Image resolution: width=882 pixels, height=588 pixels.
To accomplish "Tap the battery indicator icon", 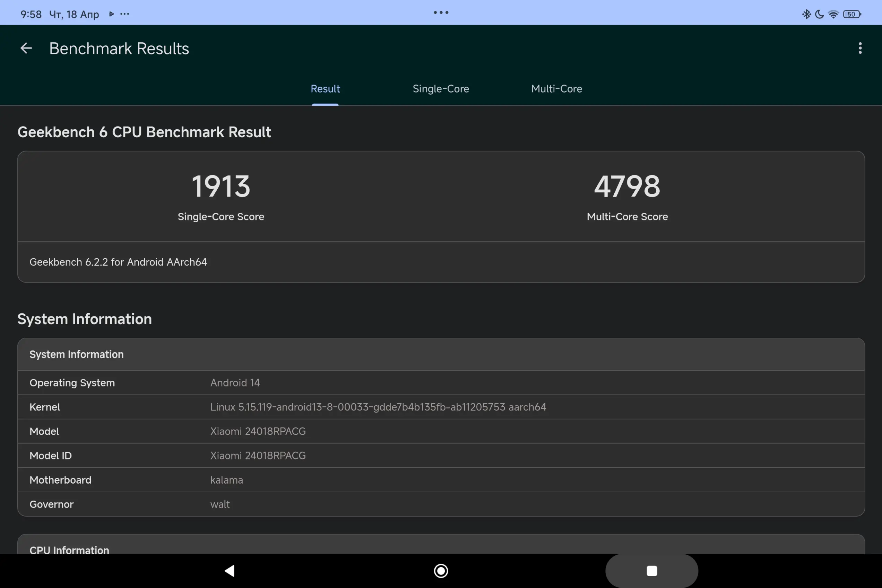I will (851, 14).
